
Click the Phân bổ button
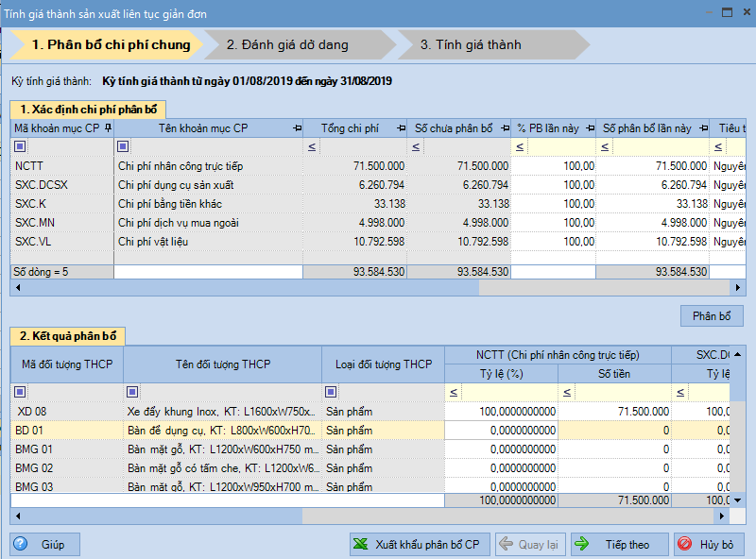pos(711,315)
